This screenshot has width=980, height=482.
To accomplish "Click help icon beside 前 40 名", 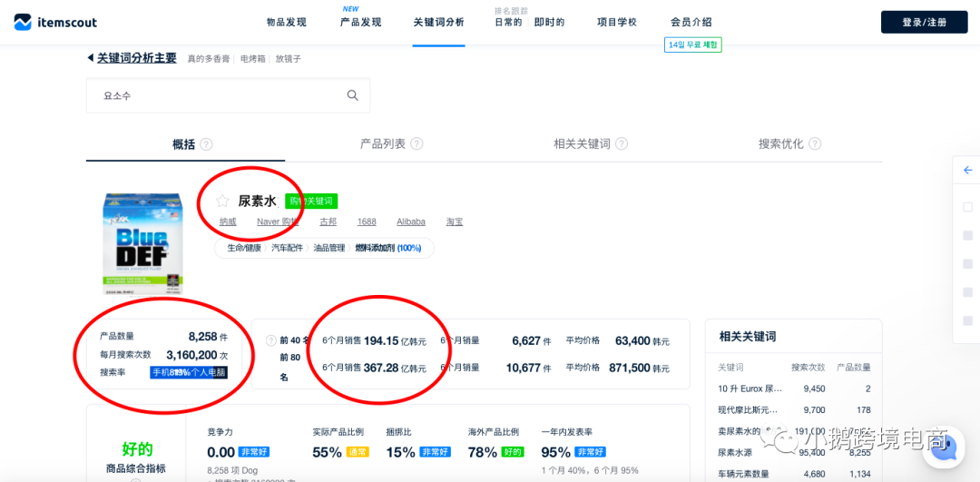I will click(270, 340).
